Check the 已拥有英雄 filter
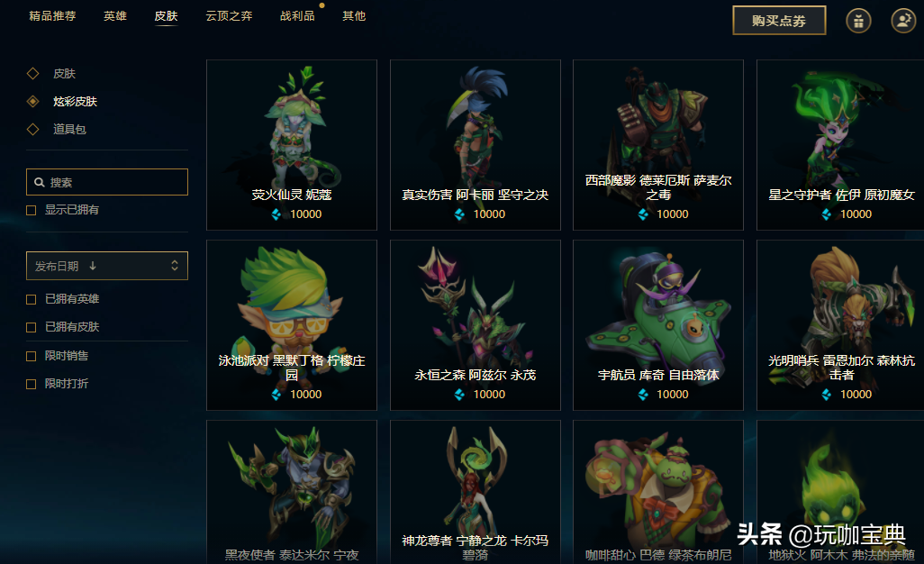The width and height of the screenshot is (924, 564). point(32,299)
